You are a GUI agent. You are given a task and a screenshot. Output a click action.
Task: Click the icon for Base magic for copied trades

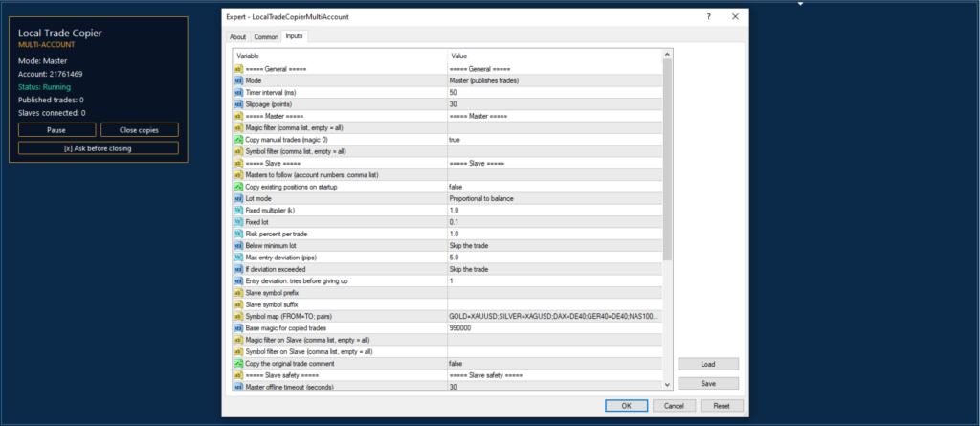click(238, 327)
